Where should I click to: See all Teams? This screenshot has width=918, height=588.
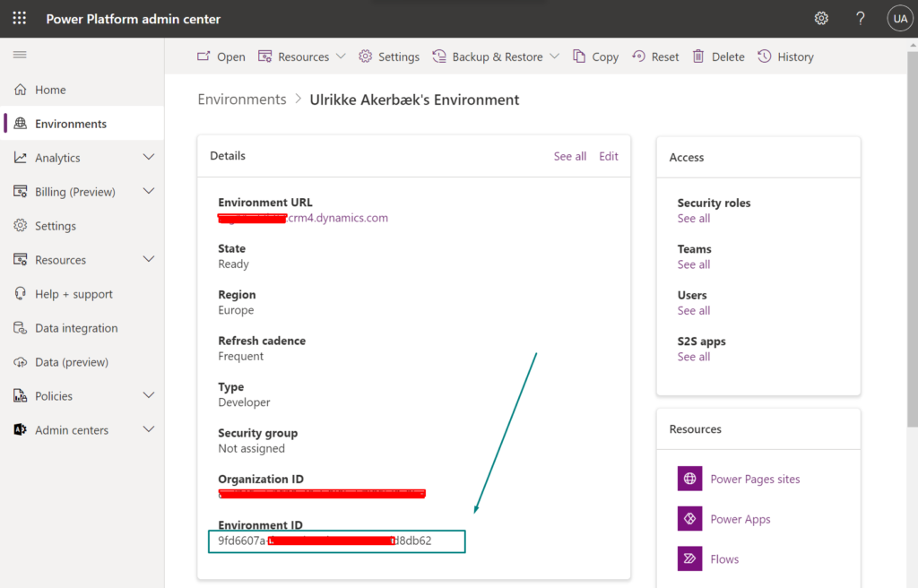(694, 264)
